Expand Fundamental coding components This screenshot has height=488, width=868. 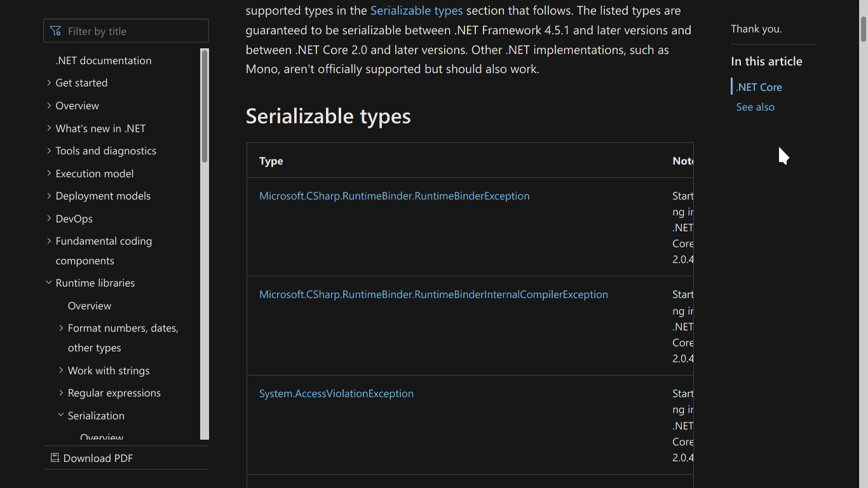(49, 241)
